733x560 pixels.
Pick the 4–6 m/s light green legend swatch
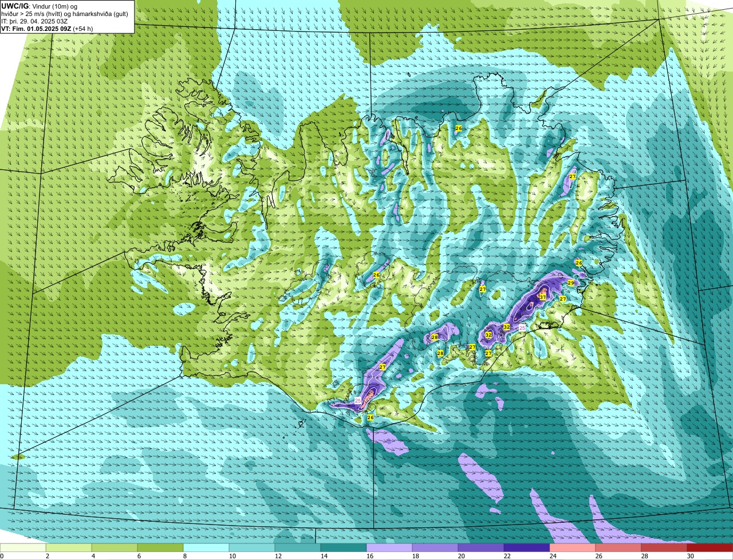(x=115, y=547)
